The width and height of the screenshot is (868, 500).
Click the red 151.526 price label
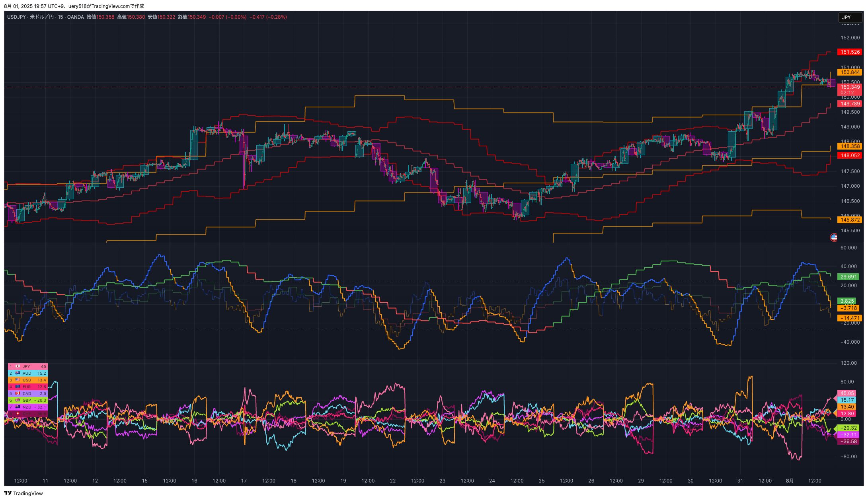pyautogui.click(x=850, y=52)
